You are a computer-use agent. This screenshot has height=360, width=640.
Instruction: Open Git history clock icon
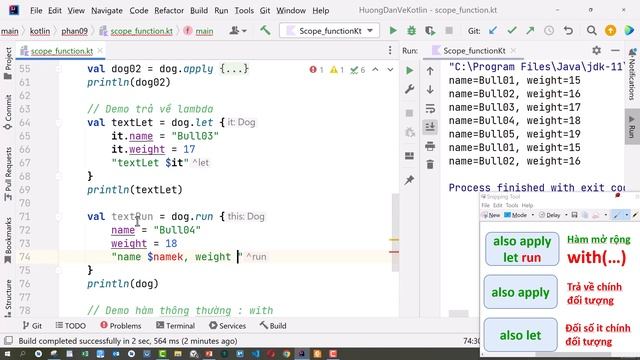549,31
